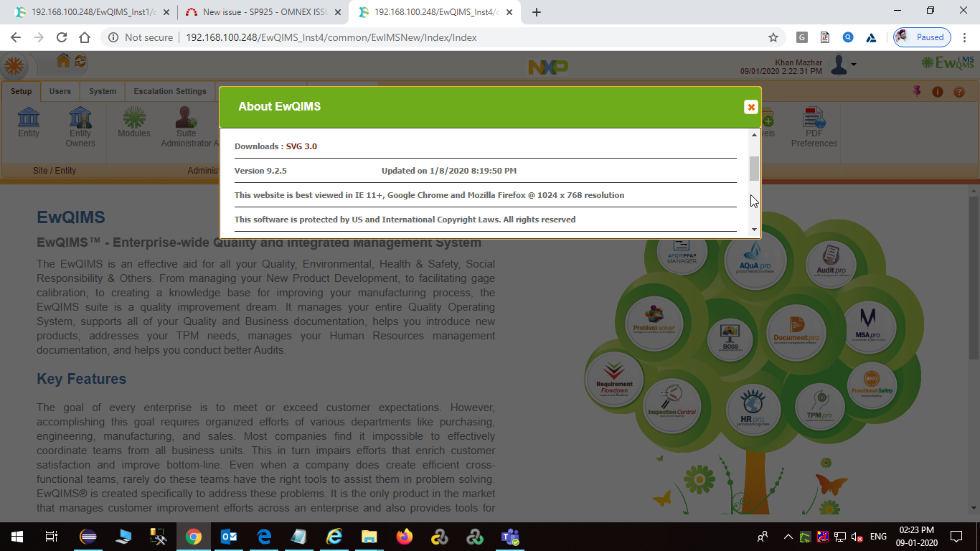Click the 'Updated on 1/8/2020 8:19:50 PM' text
980x551 pixels.
[449, 171]
